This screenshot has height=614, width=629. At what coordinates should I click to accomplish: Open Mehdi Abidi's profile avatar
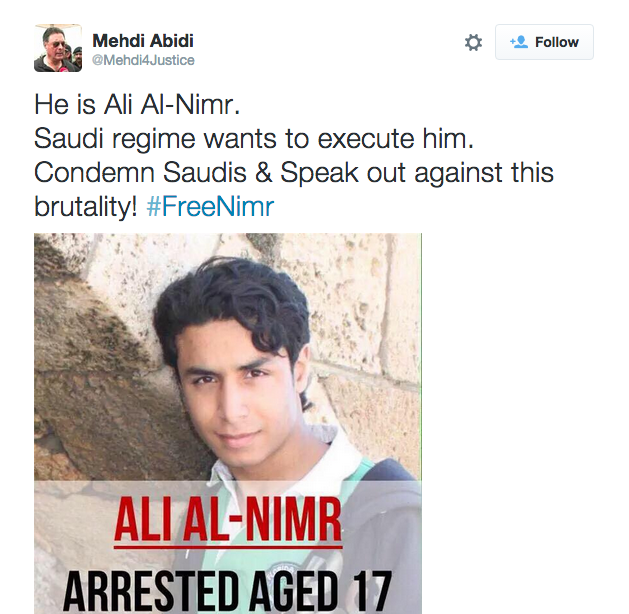tap(58, 49)
